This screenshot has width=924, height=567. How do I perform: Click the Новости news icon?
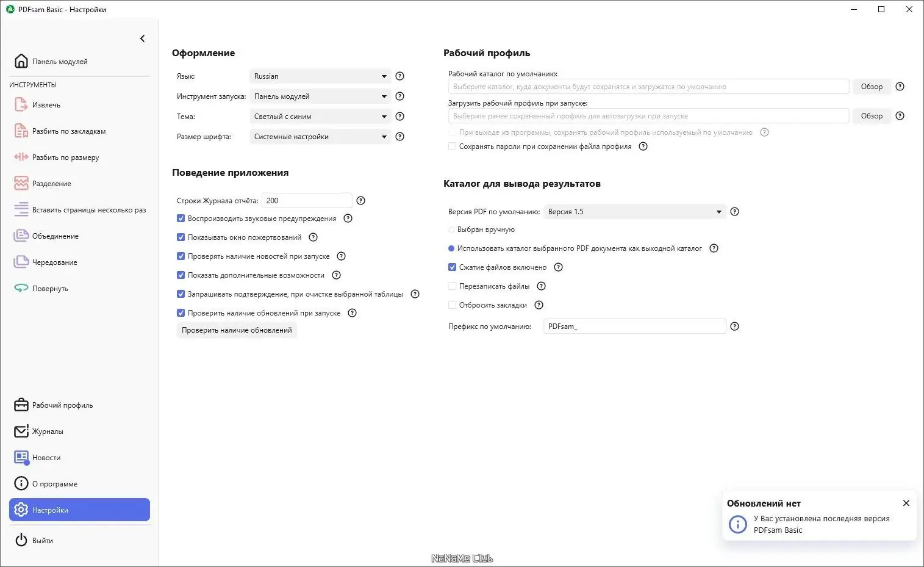(x=21, y=458)
